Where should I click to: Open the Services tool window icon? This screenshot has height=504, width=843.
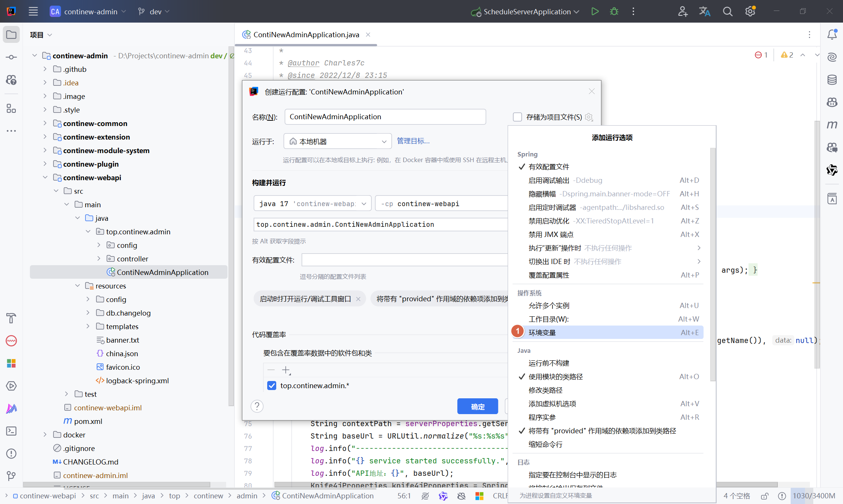point(11,386)
